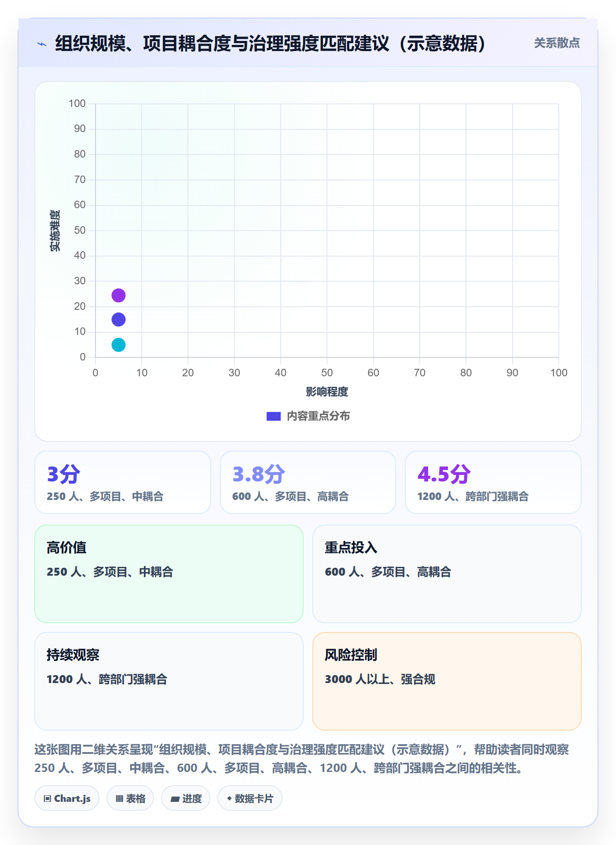The image size is (616, 845).
Task: Select the 持续观察 quadrant card
Action: coord(169,681)
